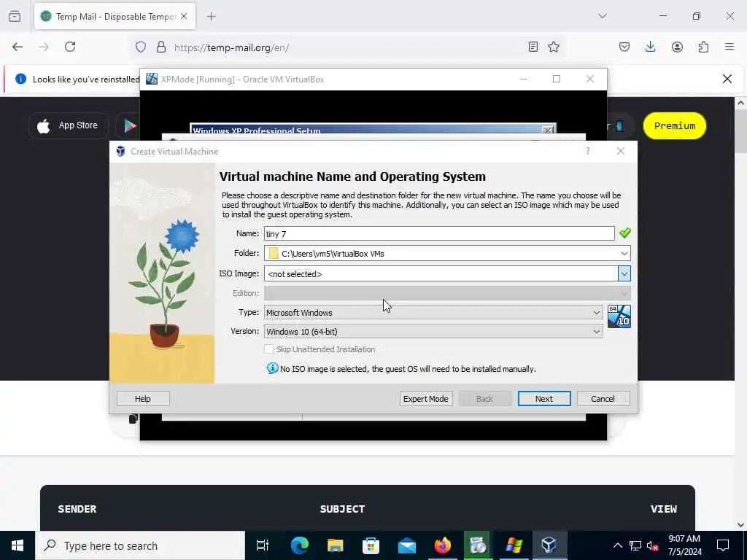Open Pocket save icon
The width and height of the screenshot is (747, 560).
point(624,47)
